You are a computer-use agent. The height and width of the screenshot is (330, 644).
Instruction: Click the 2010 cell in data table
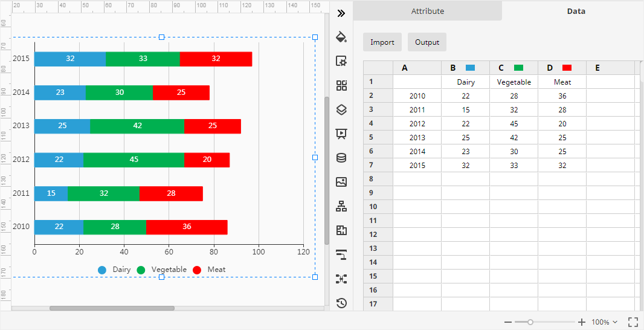click(417, 95)
